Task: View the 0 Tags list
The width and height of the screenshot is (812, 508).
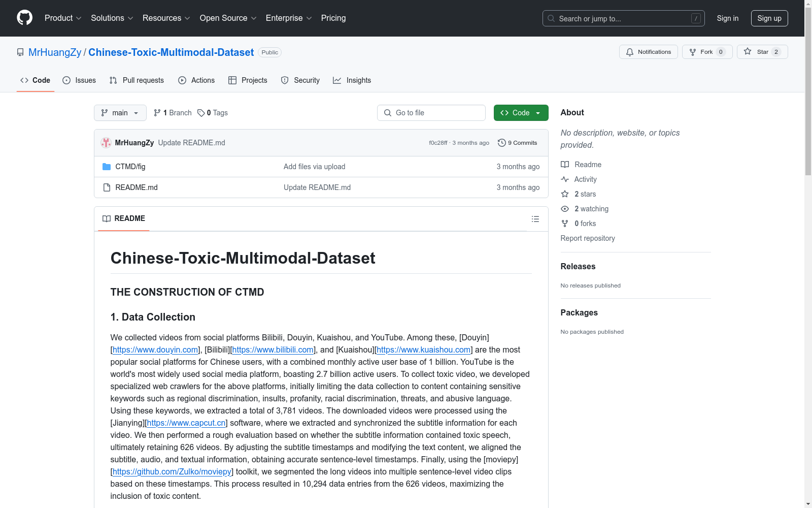Action: pos(213,113)
